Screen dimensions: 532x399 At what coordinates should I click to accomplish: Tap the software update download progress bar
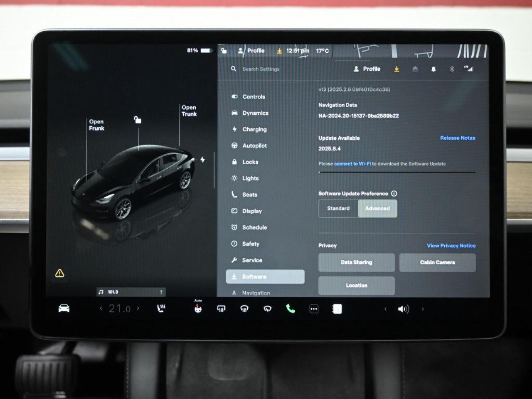tap(397, 172)
